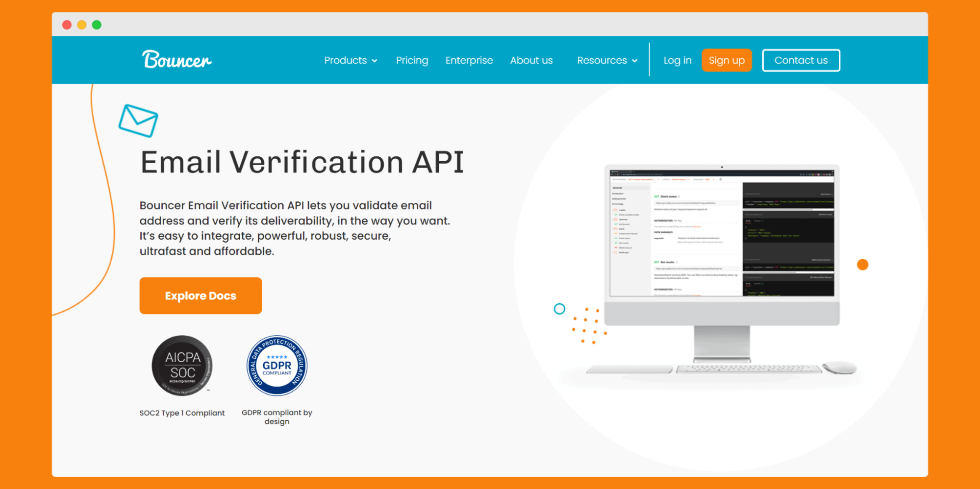Click the AICPA SOC badge

click(x=182, y=366)
